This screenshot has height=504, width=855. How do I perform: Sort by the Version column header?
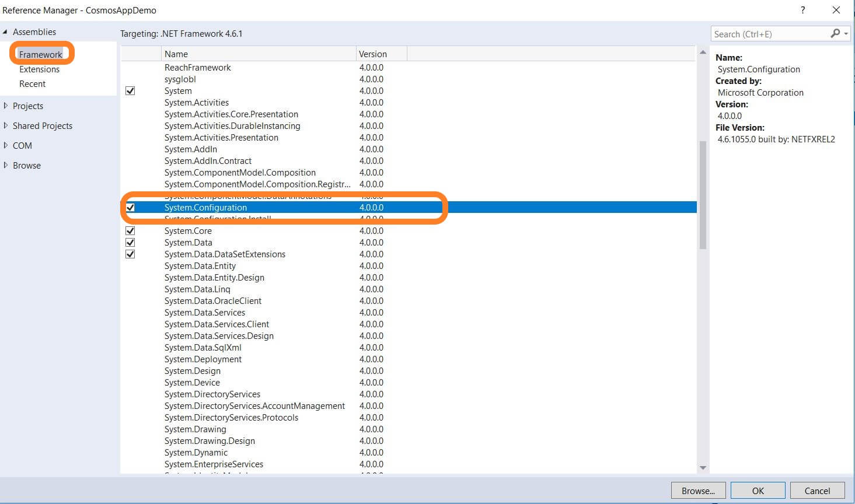(382, 54)
